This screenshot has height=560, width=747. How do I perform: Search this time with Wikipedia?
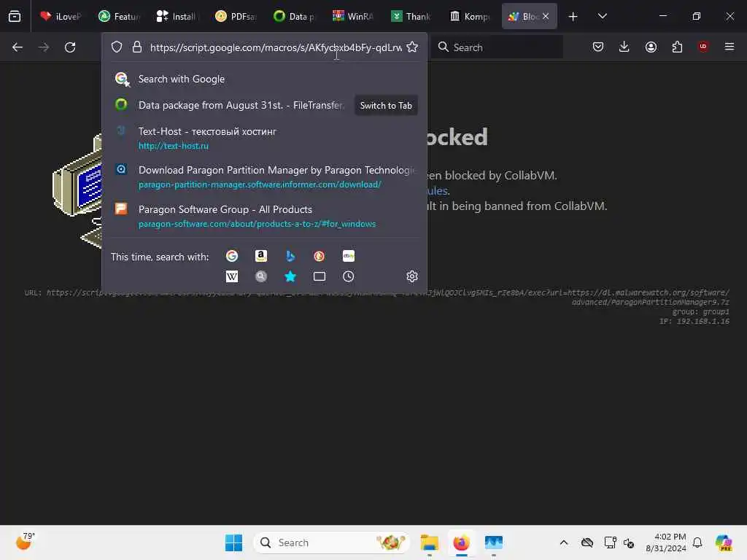tap(232, 276)
